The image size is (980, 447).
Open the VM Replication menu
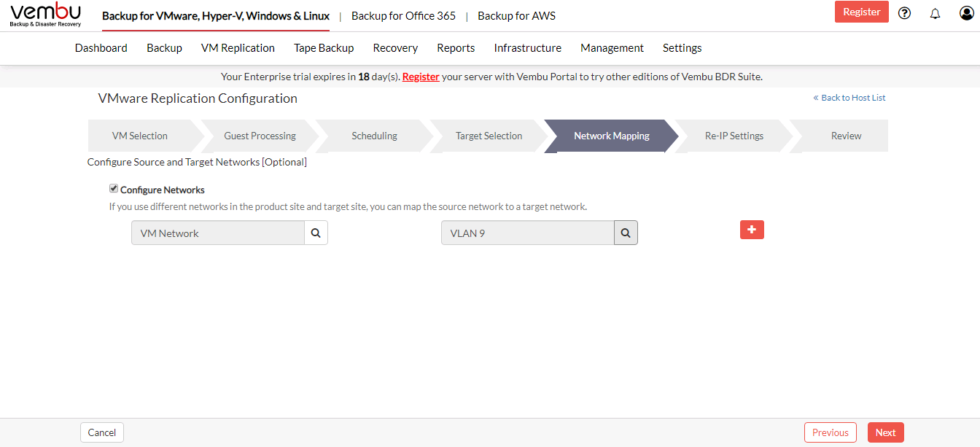tap(238, 48)
